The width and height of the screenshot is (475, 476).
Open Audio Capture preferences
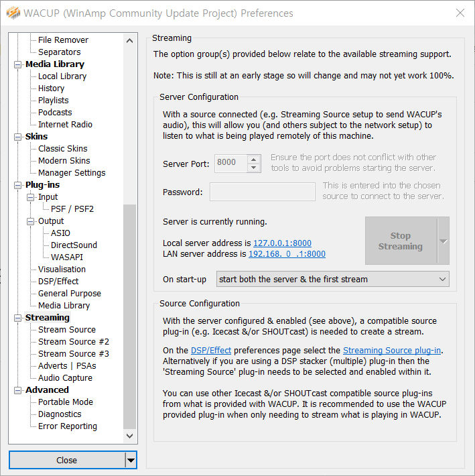tap(65, 378)
